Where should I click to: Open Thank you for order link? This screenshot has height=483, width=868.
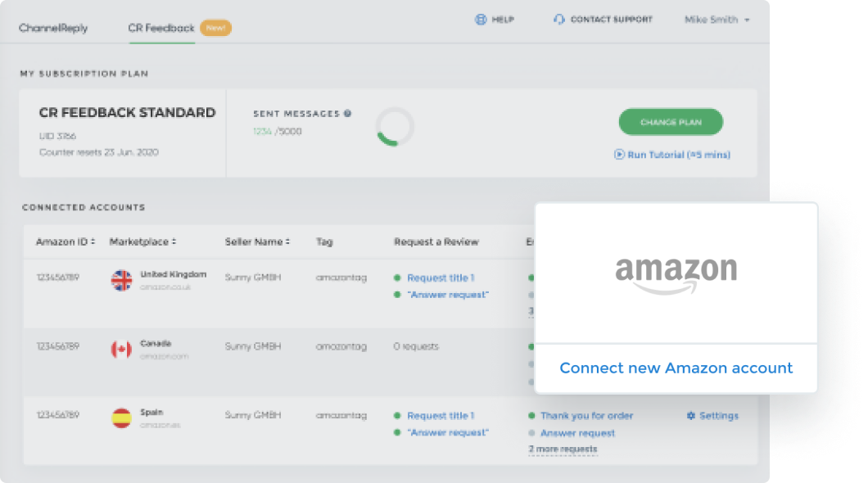tap(587, 416)
